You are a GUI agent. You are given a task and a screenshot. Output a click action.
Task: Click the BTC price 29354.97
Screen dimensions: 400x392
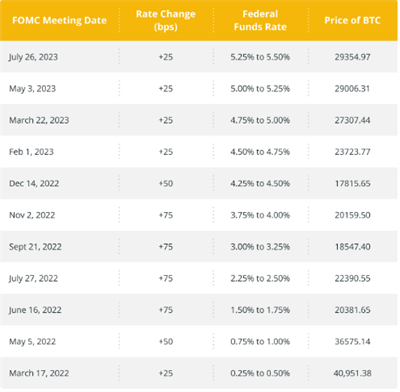coord(352,57)
